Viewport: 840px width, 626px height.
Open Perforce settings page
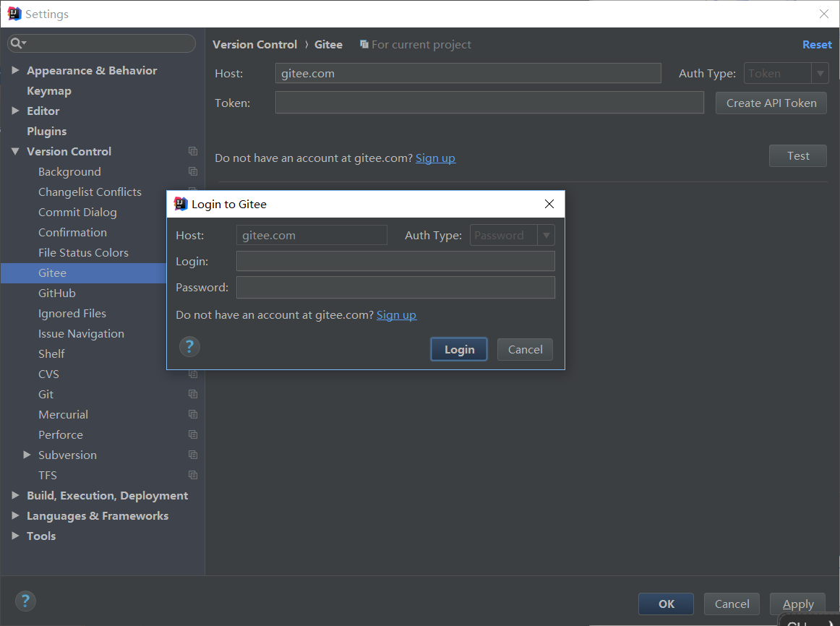tap(61, 435)
